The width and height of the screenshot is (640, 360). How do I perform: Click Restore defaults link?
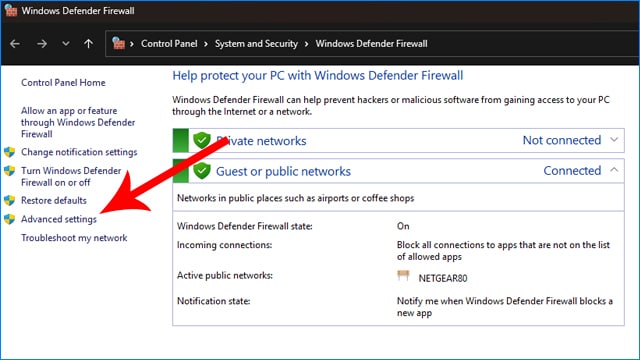click(54, 200)
